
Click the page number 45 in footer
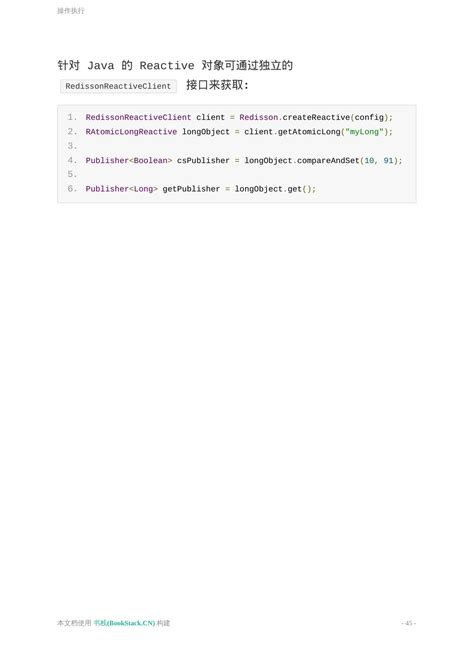coord(409,623)
